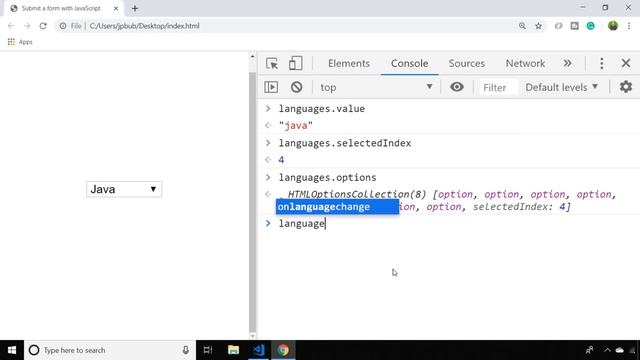Screen dimensions: 640x360
Task: Close the 'Submit a form with JavaScript' tab
Action: (116, 8)
